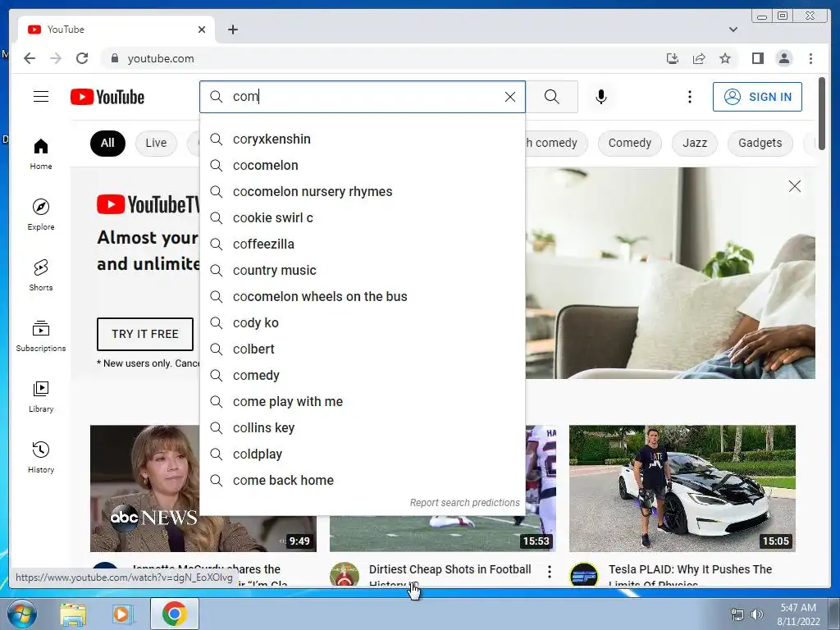840x630 pixels.
Task: Choose come back home suggestion
Action: point(362,481)
